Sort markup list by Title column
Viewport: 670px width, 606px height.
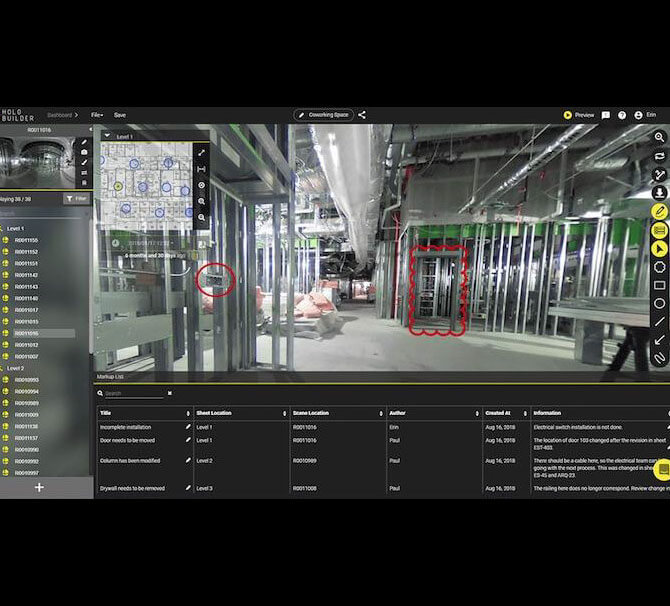188,413
